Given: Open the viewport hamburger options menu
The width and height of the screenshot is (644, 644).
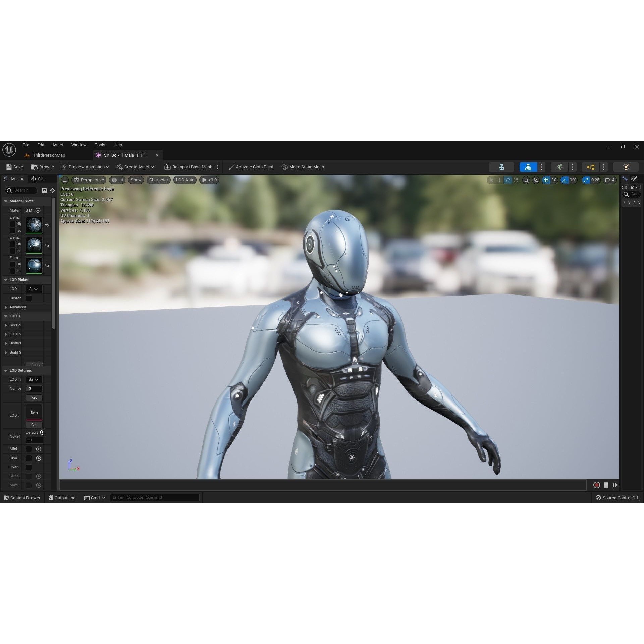Looking at the screenshot, I should (65, 180).
